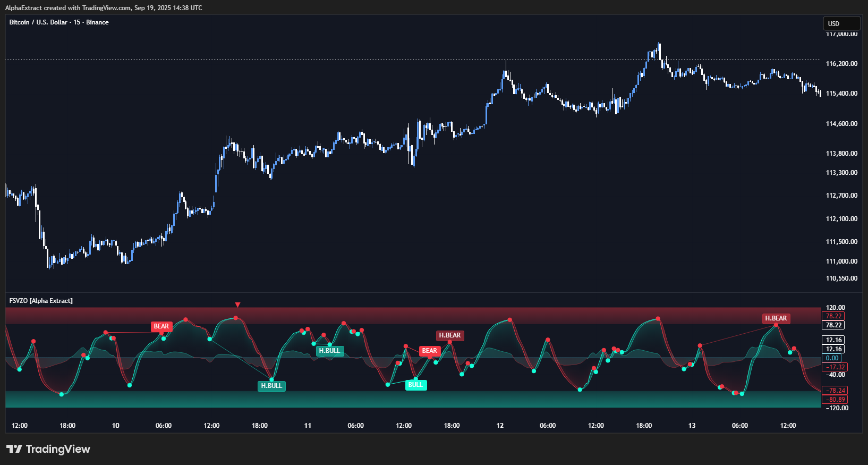
Task: Click date label 13 on time axis
Action: pyautogui.click(x=692, y=426)
